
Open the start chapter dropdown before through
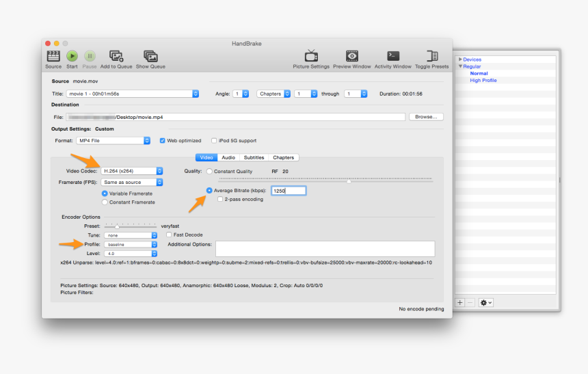click(x=306, y=94)
